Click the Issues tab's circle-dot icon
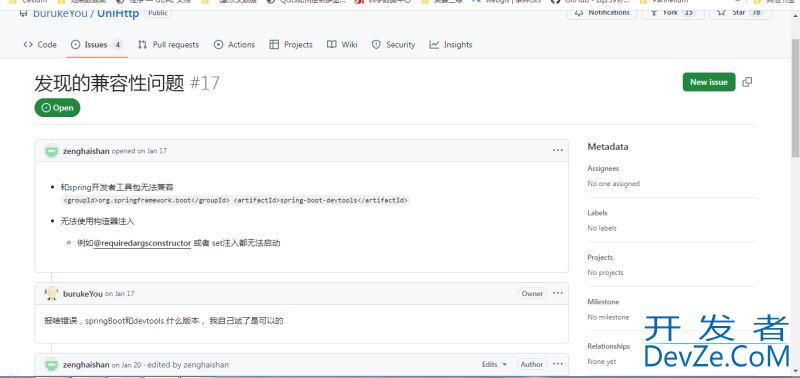The width and height of the screenshot is (800, 378). pyautogui.click(x=76, y=45)
